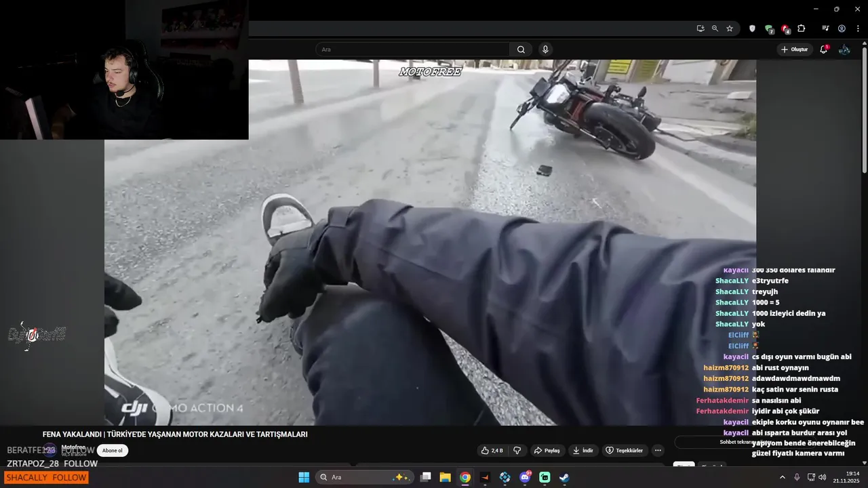Open the Motofree channel name link
Screen dimensions: 868x488
pos(73,447)
